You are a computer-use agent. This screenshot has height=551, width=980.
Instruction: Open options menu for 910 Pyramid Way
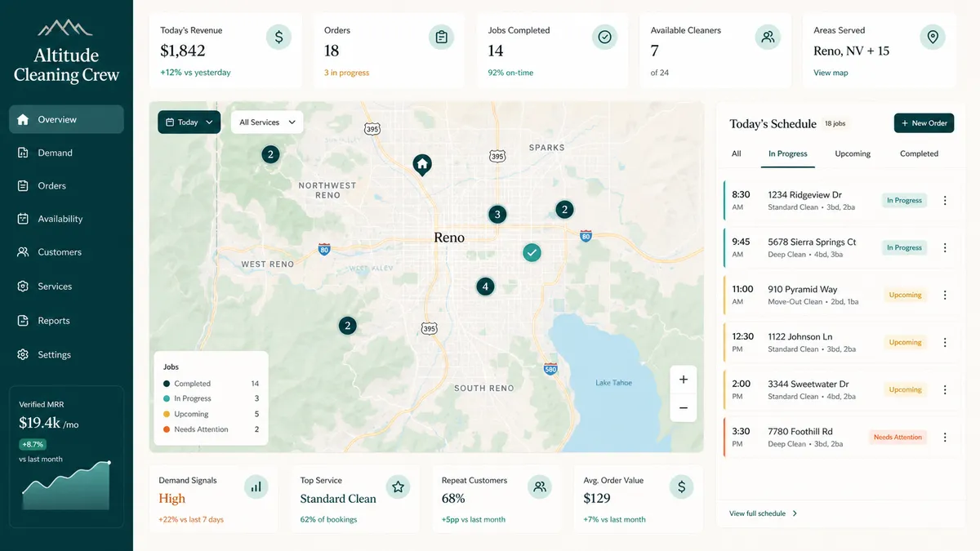[945, 295]
